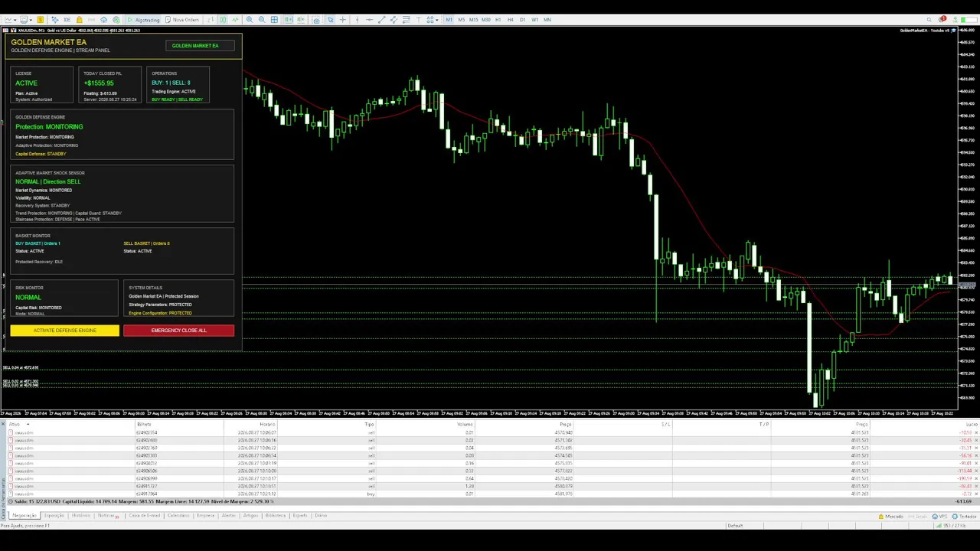Select the text label T tool

pos(419,20)
